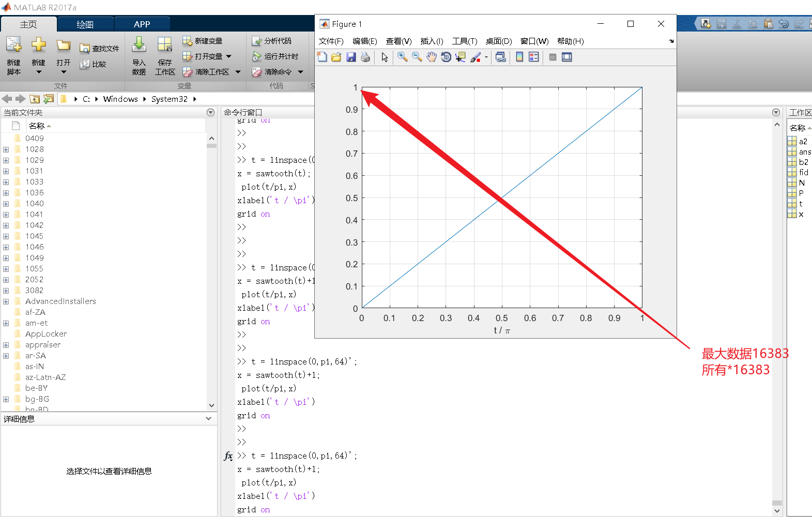Enable the Rotate 3D tool
Screen dimensions: 812x517
coord(446,57)
